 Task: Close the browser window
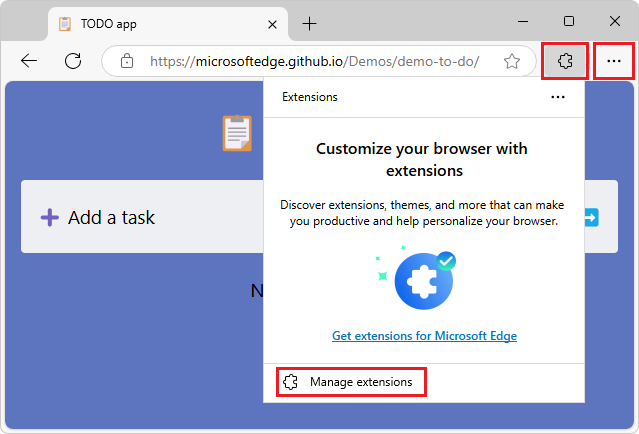(x=615, y=21)
